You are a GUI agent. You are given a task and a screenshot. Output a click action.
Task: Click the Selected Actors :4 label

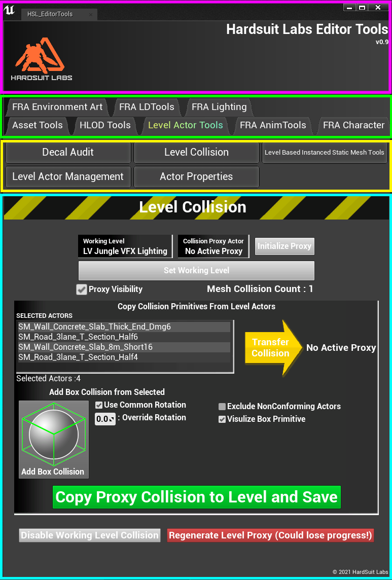click(49, 379)
